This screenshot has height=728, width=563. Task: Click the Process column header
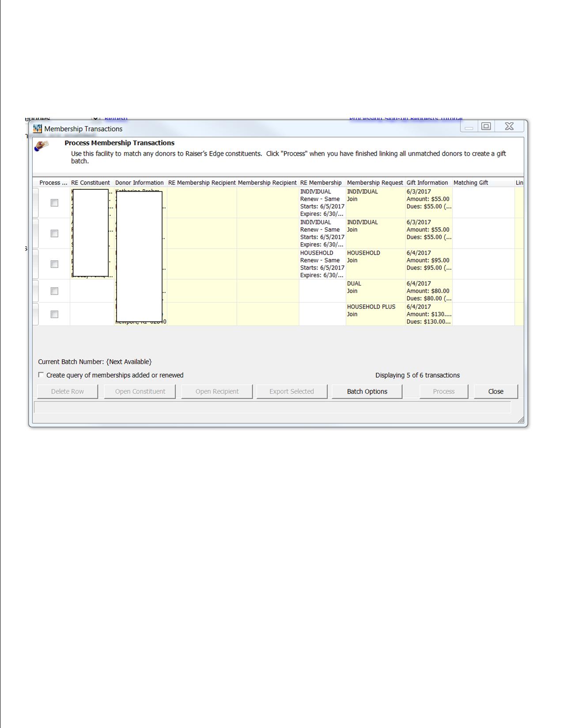coord(53,183)
